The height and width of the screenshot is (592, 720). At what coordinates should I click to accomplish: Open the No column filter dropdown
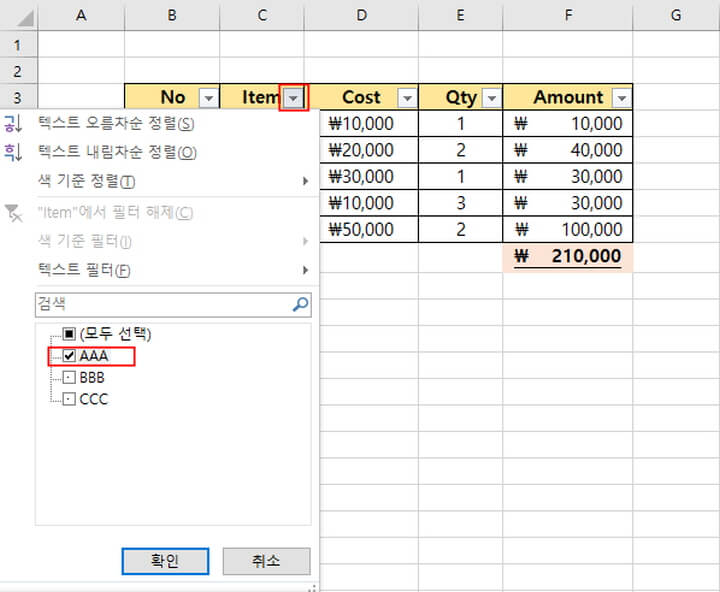208,98
